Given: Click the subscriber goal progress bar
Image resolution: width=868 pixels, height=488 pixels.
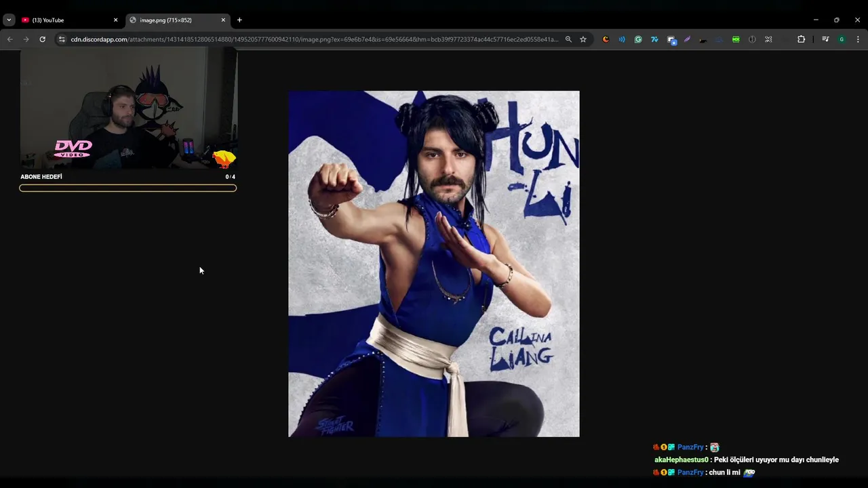Looking at the screenshot, I should coord(128,188).
